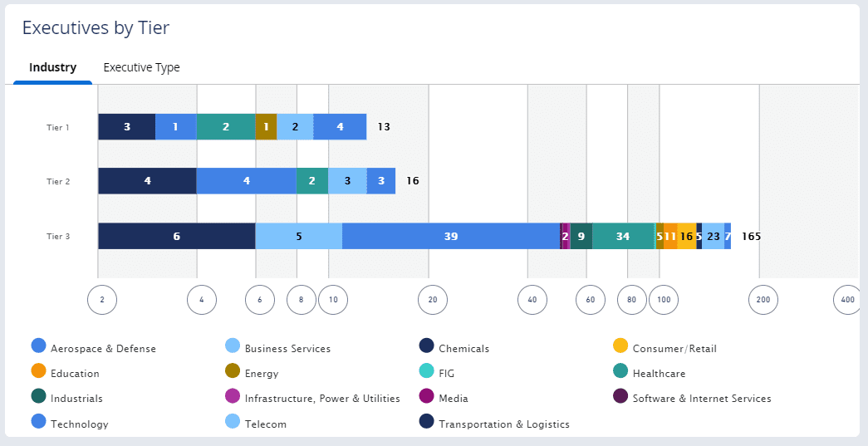The height and width of the screenshot is (446, 868).
Task: Click the axis marker labeled 200
Action: coord(763,300)
